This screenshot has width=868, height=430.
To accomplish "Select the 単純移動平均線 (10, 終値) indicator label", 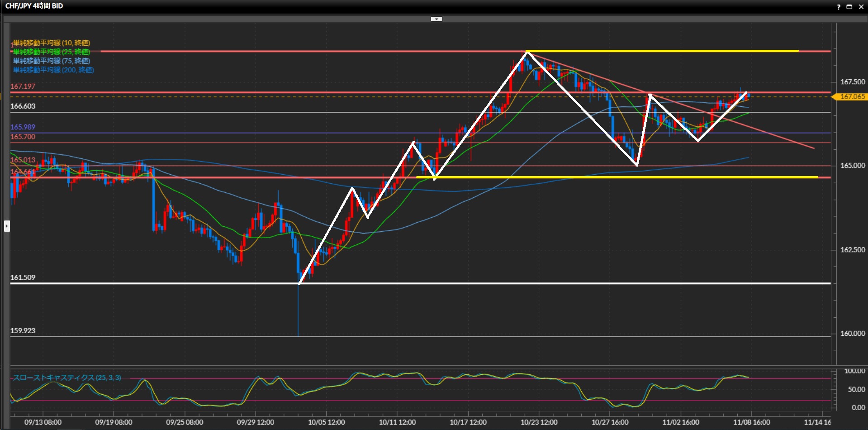I will tap(51, 43).
